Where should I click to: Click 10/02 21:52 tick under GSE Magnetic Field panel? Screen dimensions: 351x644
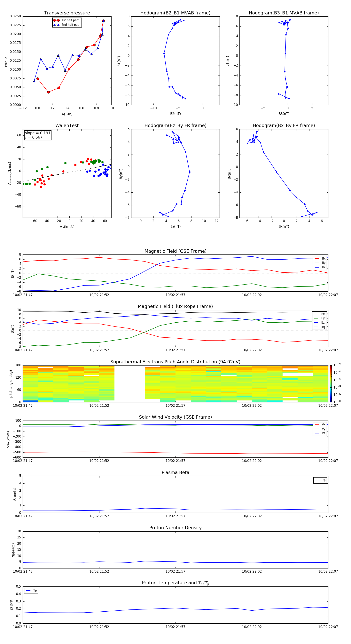(x=99, y=295)
